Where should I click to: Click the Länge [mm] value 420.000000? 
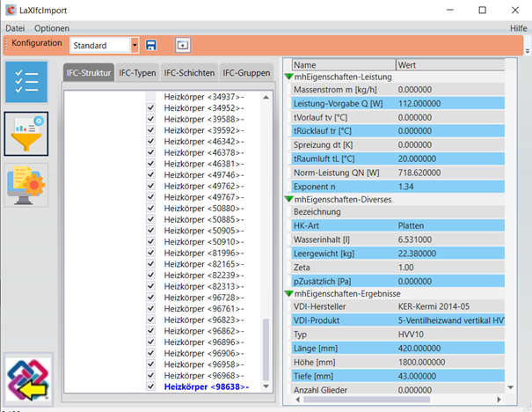[x=419, y=348]
